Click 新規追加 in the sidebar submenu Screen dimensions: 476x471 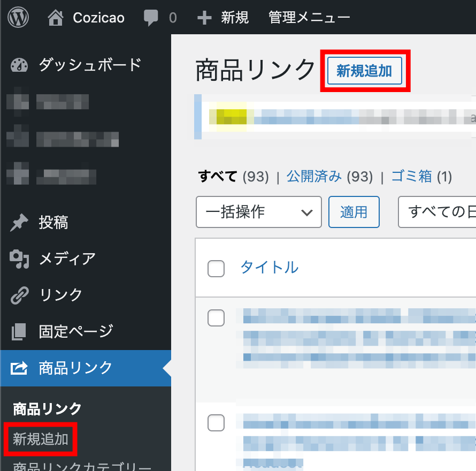[x=40, y=439]
